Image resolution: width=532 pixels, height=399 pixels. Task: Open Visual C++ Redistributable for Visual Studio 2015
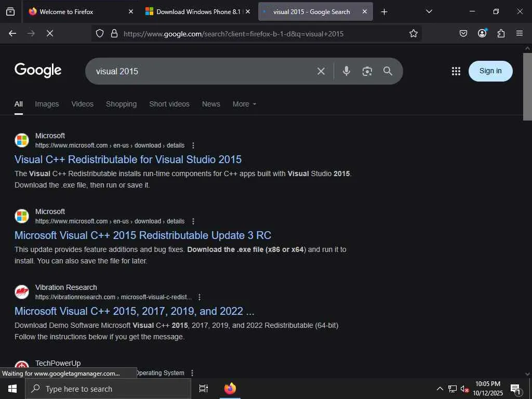coord(128,159)
